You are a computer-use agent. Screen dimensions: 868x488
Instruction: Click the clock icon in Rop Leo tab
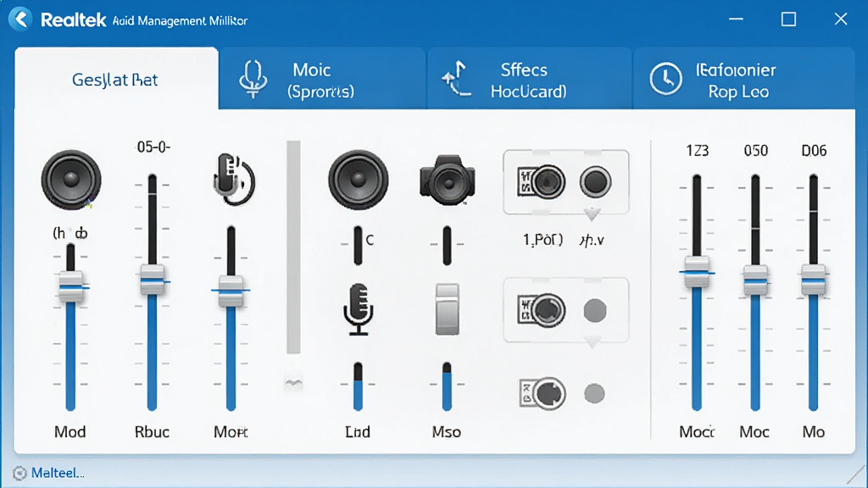click(x=665, y=79)
